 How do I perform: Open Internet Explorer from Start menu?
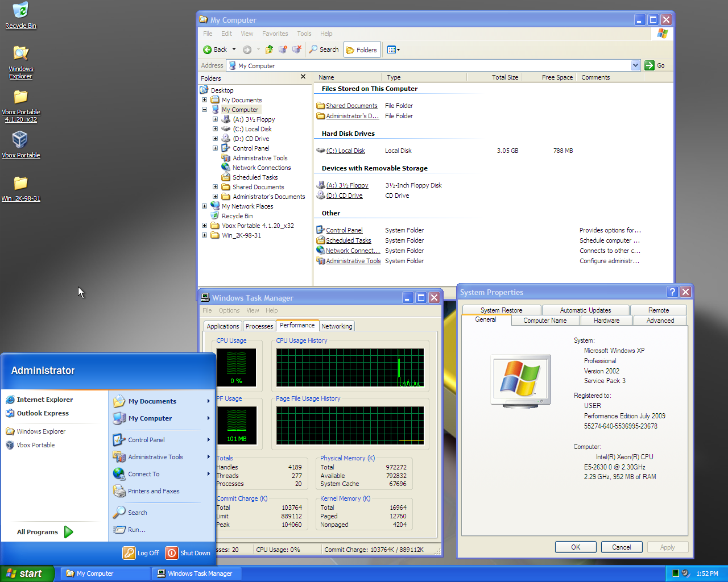[39, 400]
